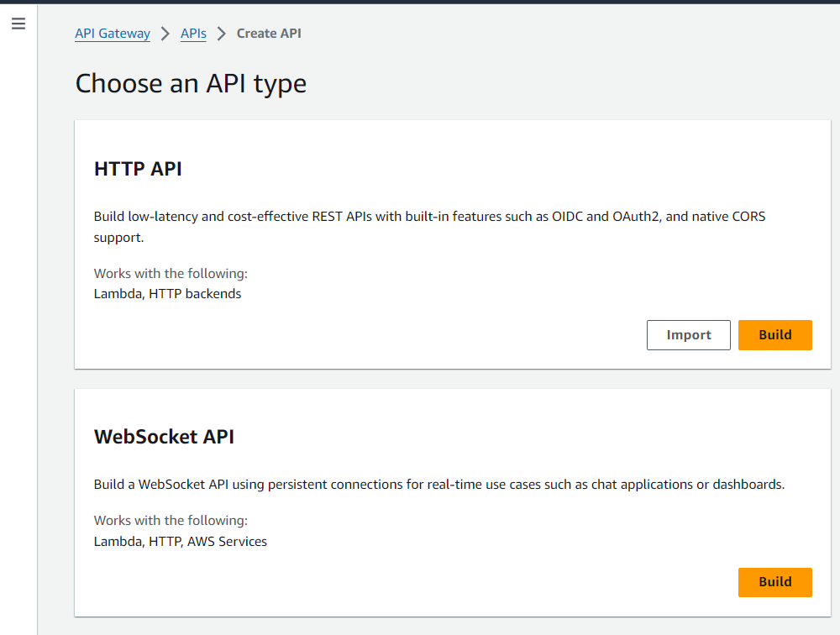
Task: Go to the APIs breadcrumb link
Action: coord(193,34)
